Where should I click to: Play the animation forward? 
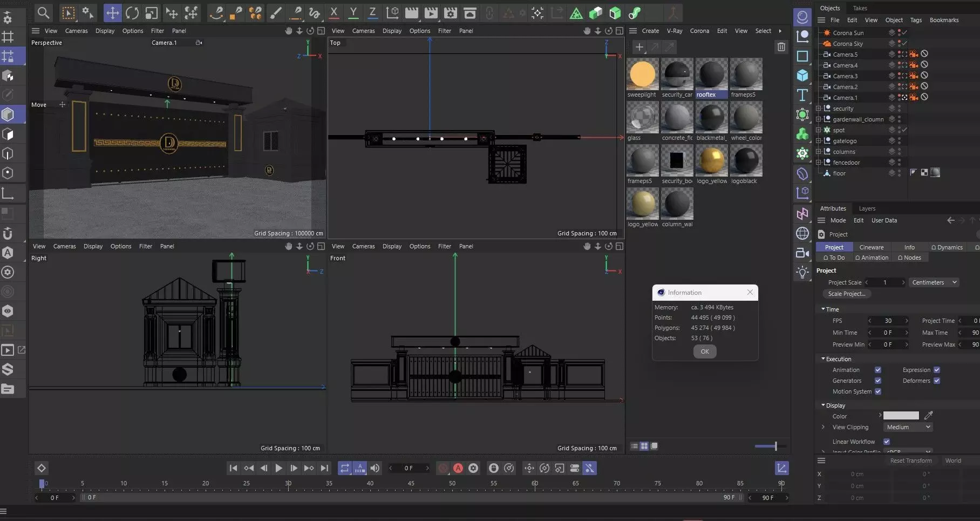[x=278, y=468]
